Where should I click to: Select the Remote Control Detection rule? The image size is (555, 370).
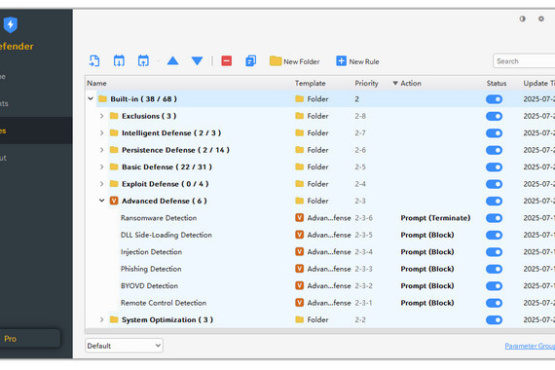(x=163, y=303)
